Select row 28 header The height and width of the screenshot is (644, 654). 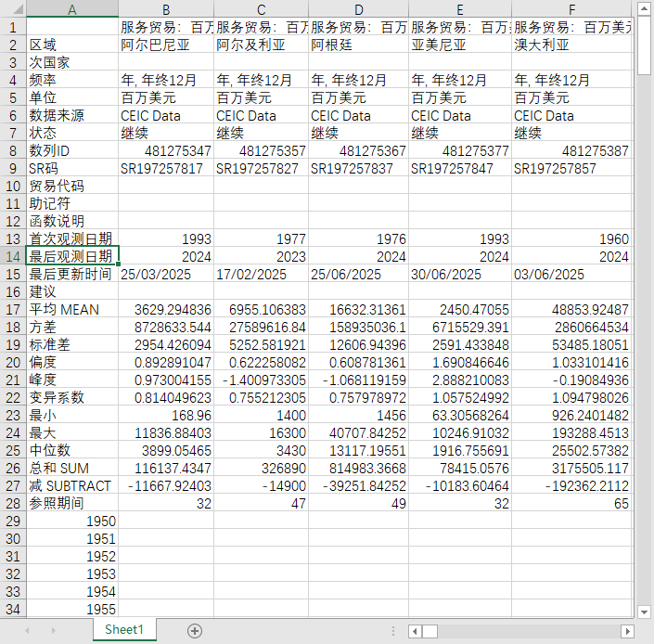(x=13, y=503)
